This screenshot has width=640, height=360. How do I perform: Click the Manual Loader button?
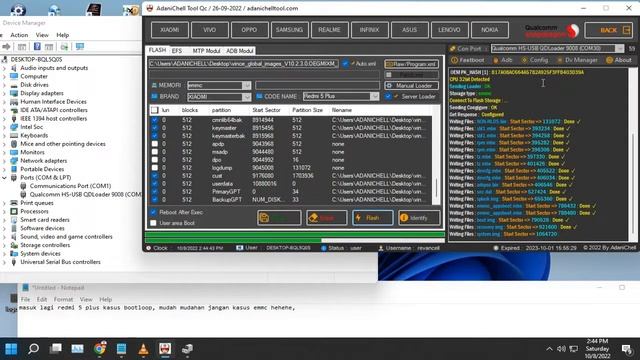pos(411,86)
